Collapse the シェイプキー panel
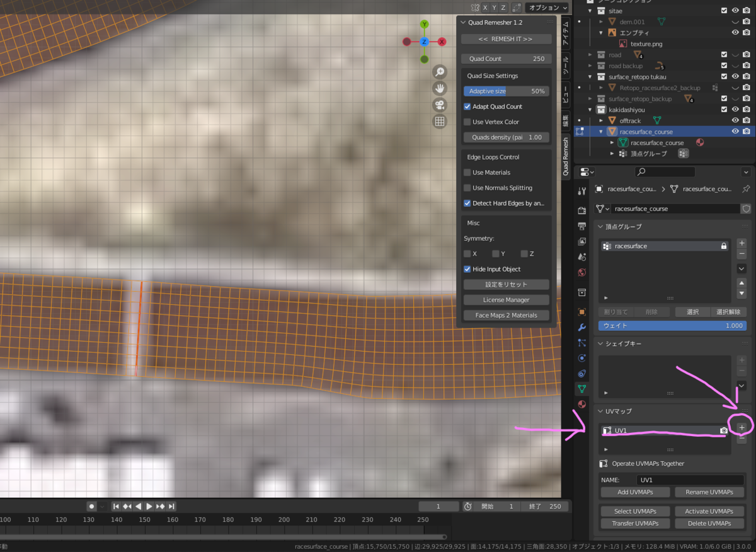This screenshot has width=756, height=552. coord(601,344)
